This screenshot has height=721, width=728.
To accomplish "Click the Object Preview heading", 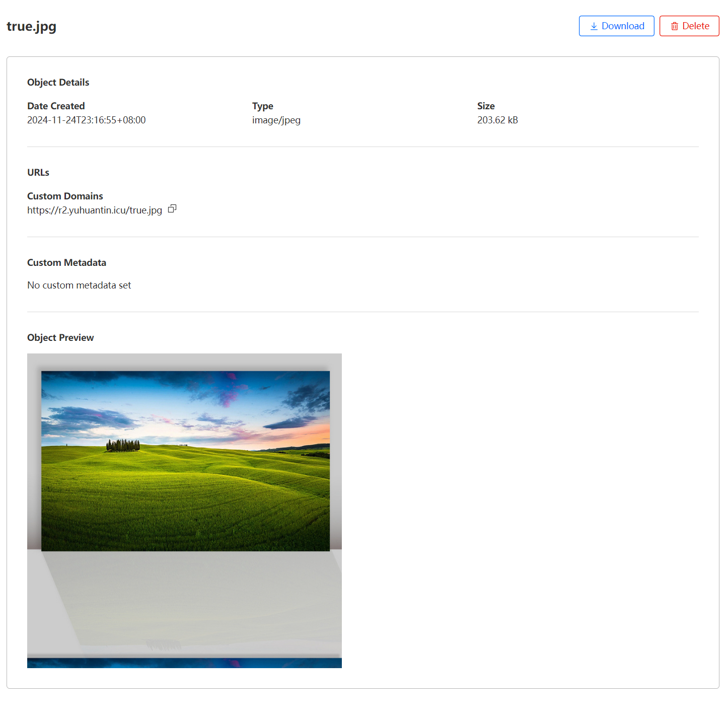I will (60, 337).
